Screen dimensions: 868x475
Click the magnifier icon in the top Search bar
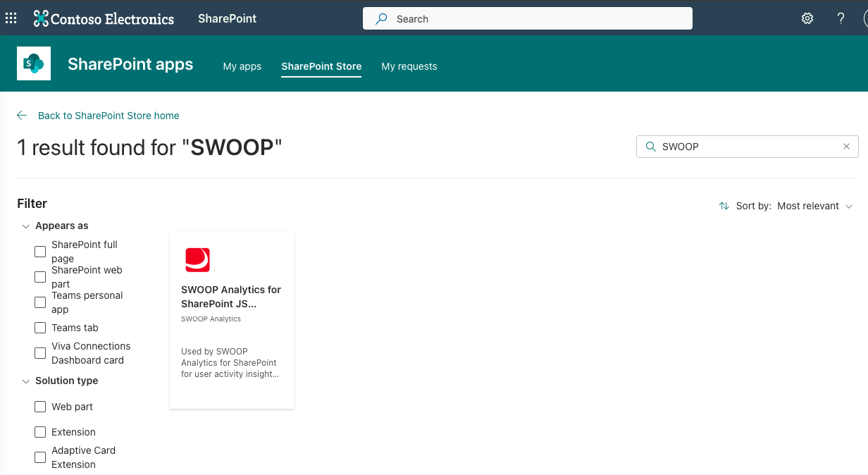coord(381,19)
